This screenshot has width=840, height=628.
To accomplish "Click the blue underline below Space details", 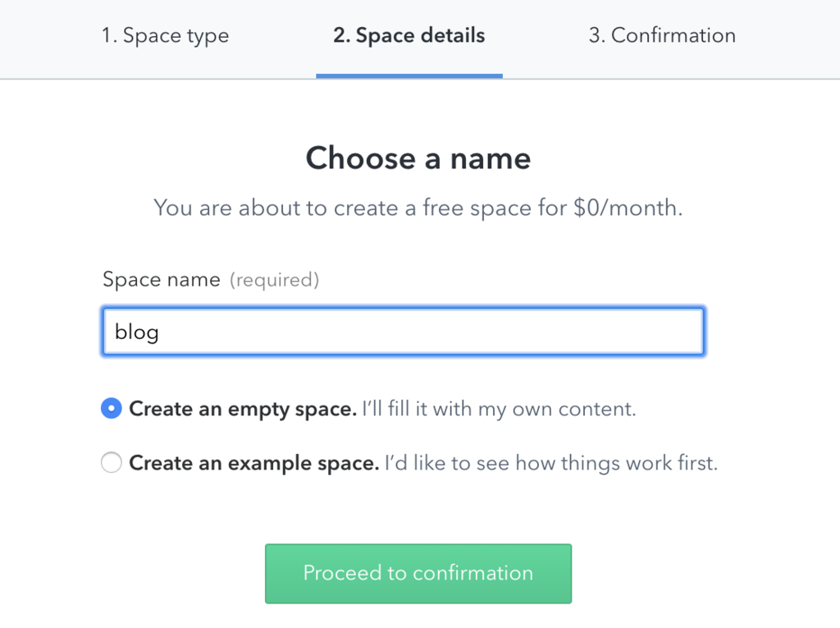I will click(x=409, y=76).
